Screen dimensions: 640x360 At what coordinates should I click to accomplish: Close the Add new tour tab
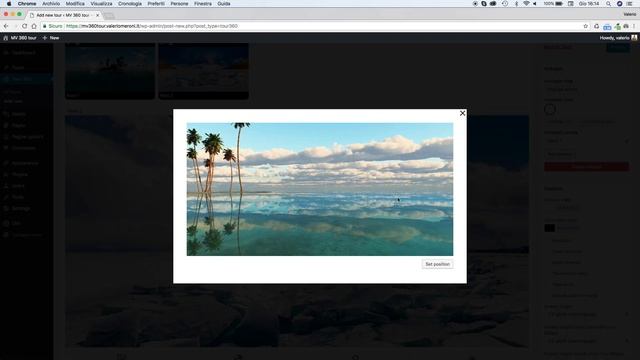point(98,15)
